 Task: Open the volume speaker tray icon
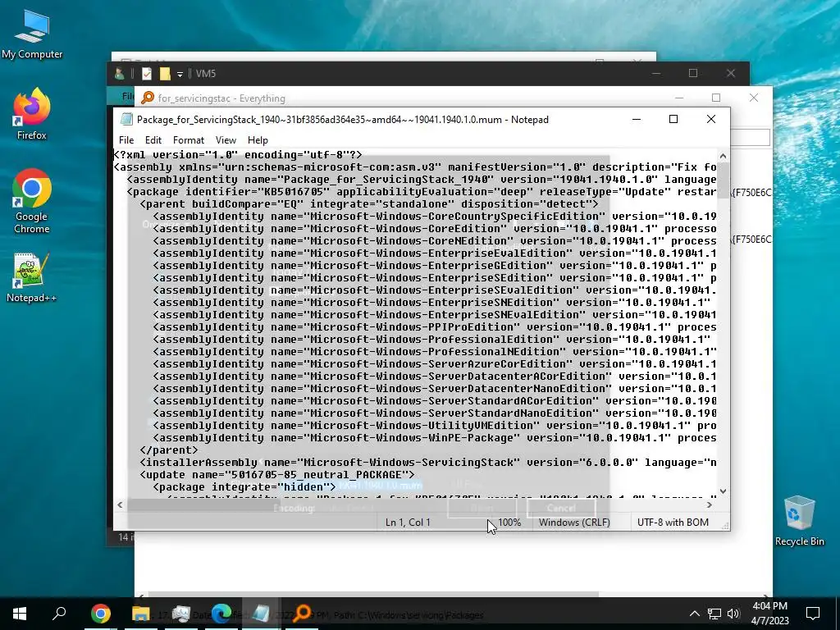tap(733, 614)
